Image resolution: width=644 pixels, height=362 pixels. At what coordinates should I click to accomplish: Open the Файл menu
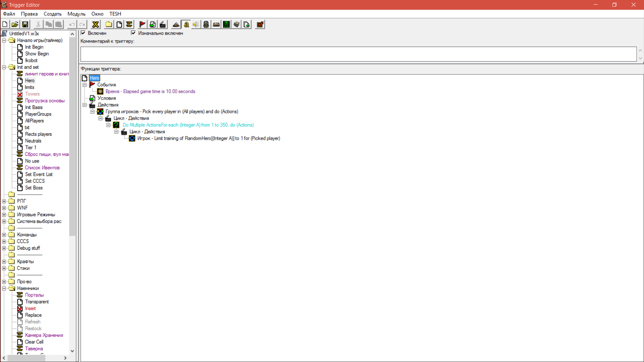coord(9,14)
